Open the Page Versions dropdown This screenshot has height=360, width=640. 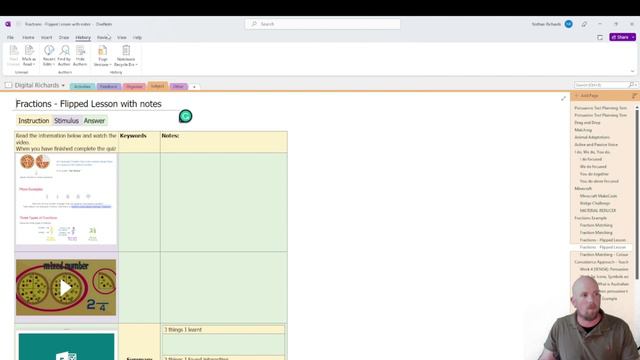102,56
